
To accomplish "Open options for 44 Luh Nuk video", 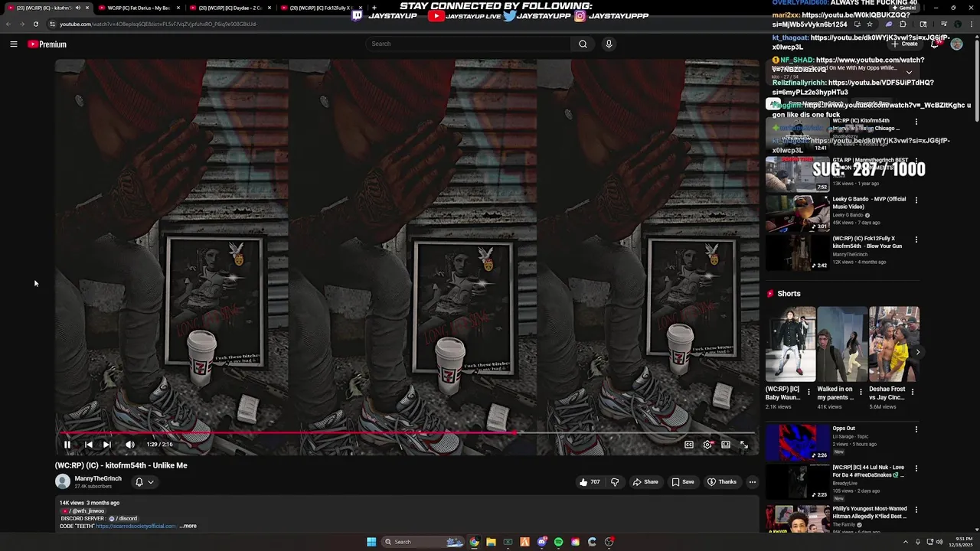I will (916, 468).
